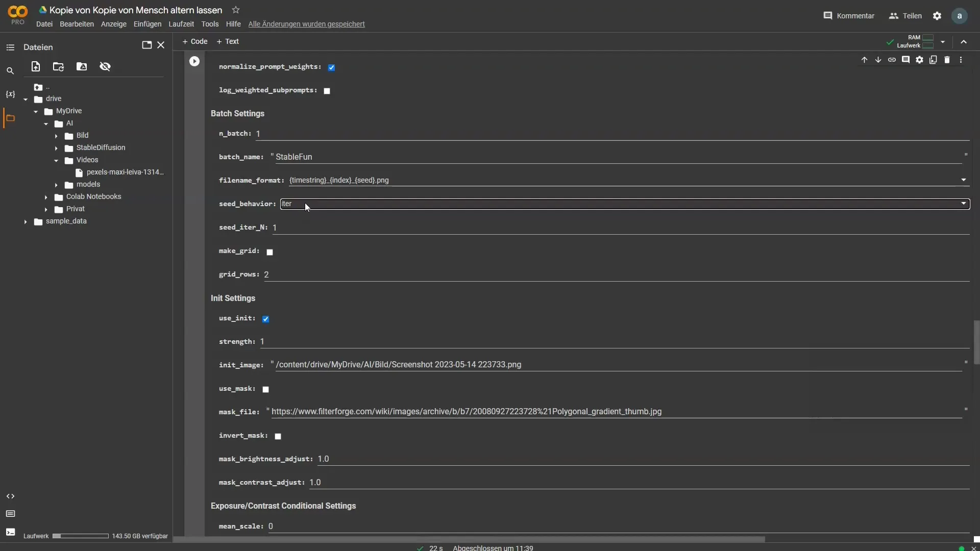
Task: Uncheck normalize_prompt_weights checkbox
Action: (331, 67)
